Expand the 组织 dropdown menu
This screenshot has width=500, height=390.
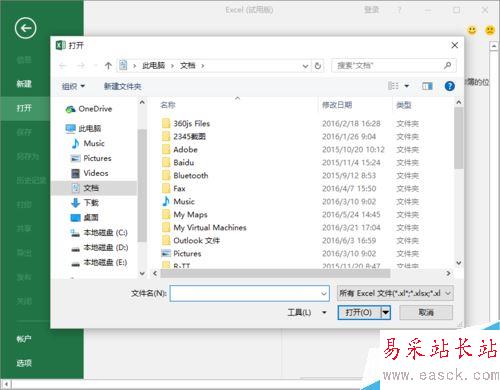pyautogui.click(x=73, y=86)
